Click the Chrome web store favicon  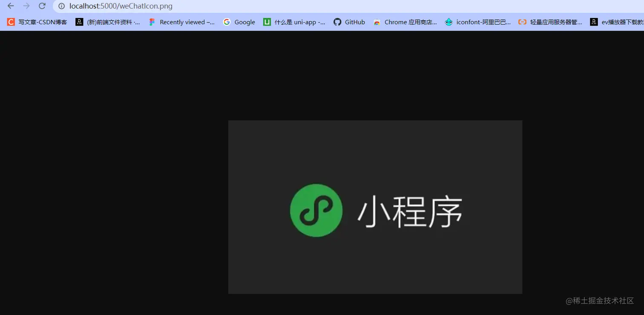pos(377,22)
